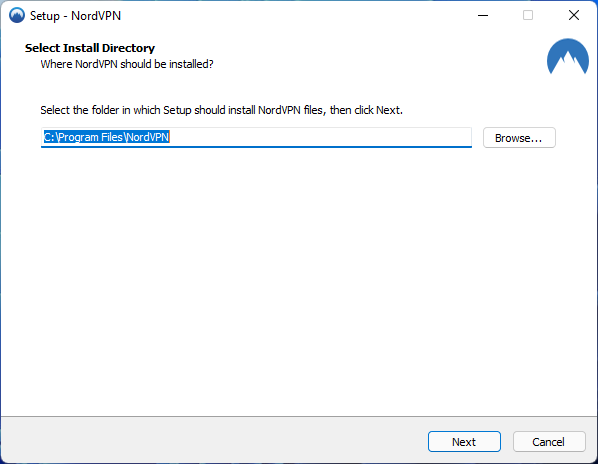The height and width of the screenshot is (464, 598).
Task: Cancel the NordVPN installation
Action: pyautogui.click(x=549, y=442)
